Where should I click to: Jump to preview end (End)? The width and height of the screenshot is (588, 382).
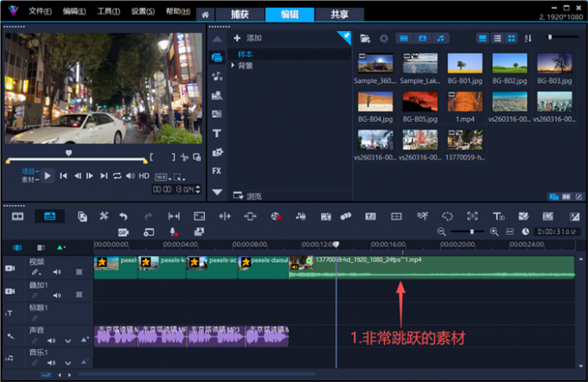point(104,175)
